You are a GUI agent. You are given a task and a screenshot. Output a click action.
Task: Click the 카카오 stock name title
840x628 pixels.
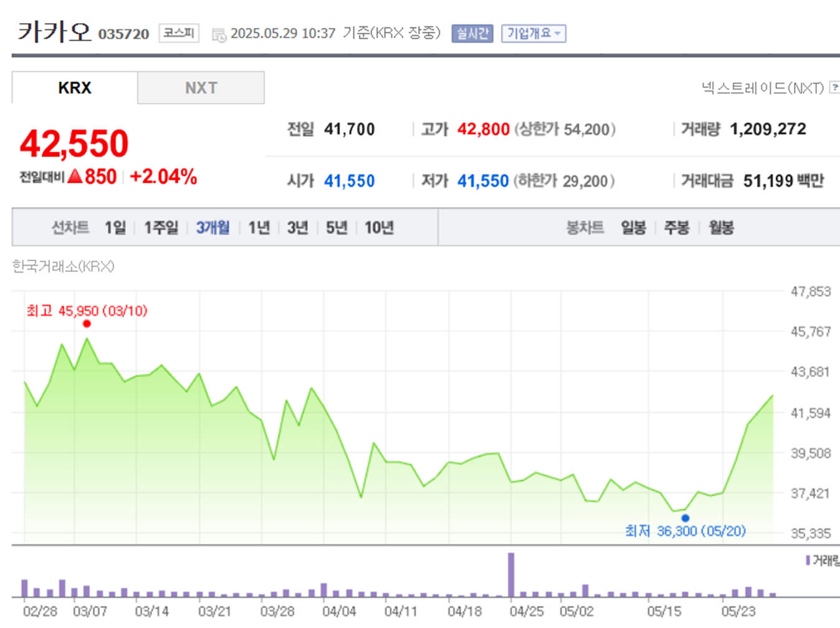point(54,31)
